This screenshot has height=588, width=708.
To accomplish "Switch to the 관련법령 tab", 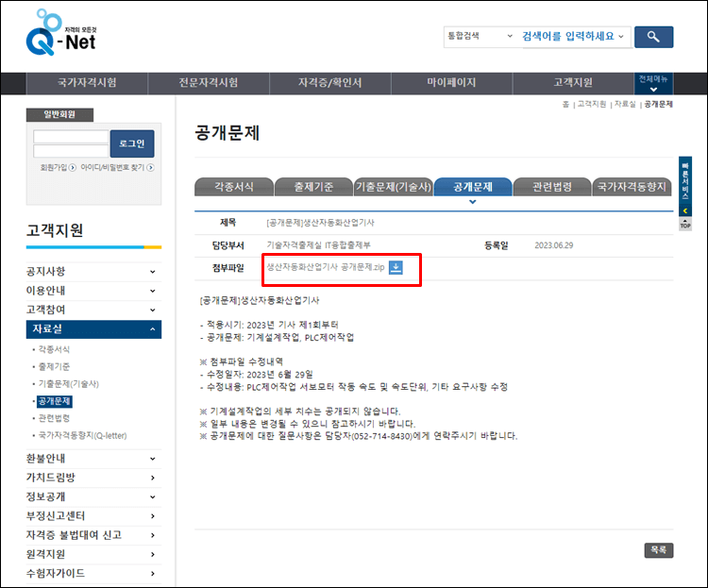I will point(552,187).
